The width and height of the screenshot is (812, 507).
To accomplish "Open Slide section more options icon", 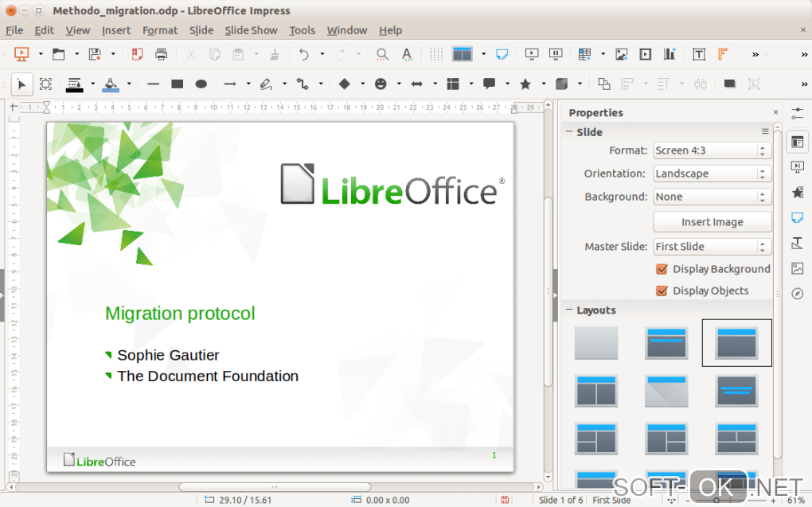I will point(765,131).
